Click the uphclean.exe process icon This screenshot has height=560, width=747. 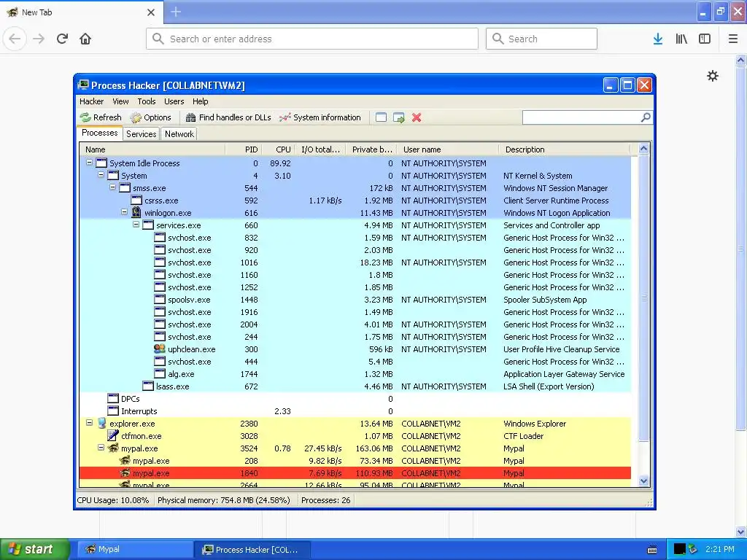click(160, 349)
